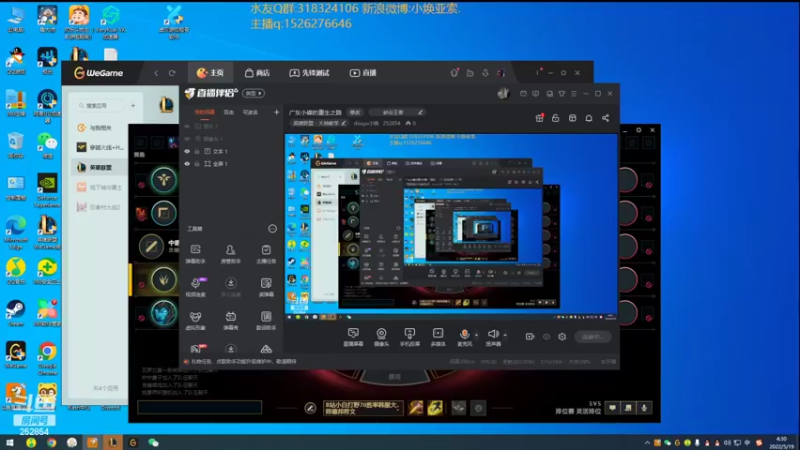
Task: Select 英雄联盟 in the WeGame sidebar
Action: (x=101, y=167)
